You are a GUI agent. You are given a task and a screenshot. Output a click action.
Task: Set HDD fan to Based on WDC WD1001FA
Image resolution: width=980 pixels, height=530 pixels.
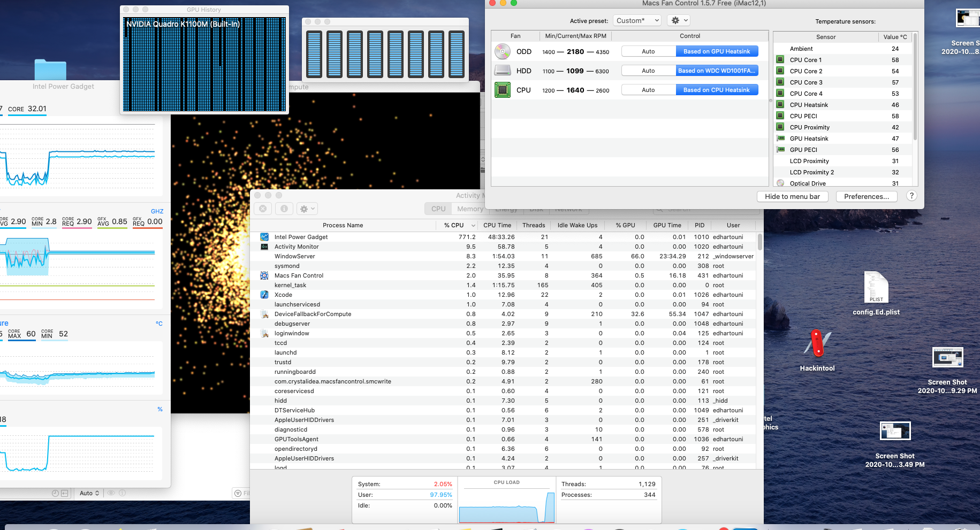[717, 71]
